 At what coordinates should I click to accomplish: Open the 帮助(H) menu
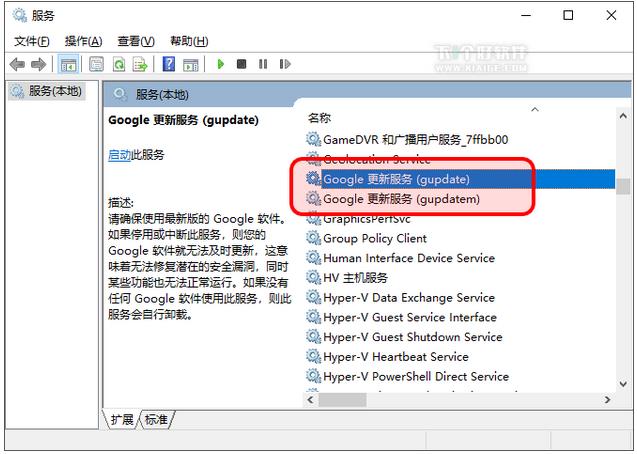tap(189, 41)
